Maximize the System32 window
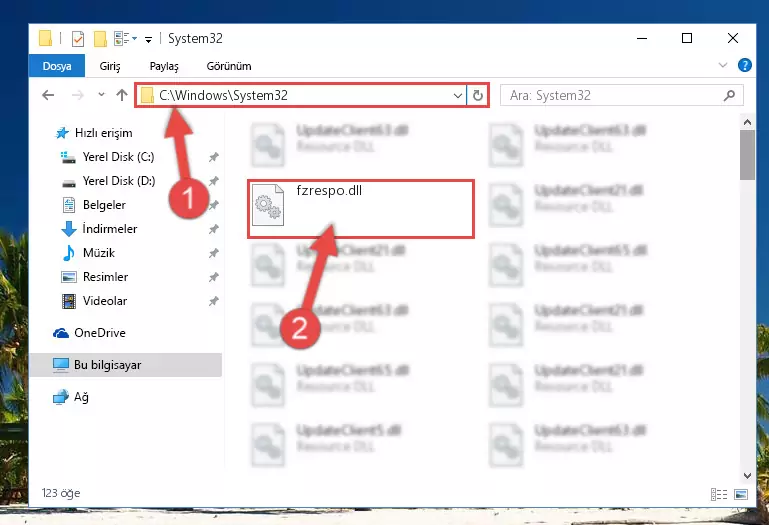Screen dimensions: 769x525 point(687,38)
